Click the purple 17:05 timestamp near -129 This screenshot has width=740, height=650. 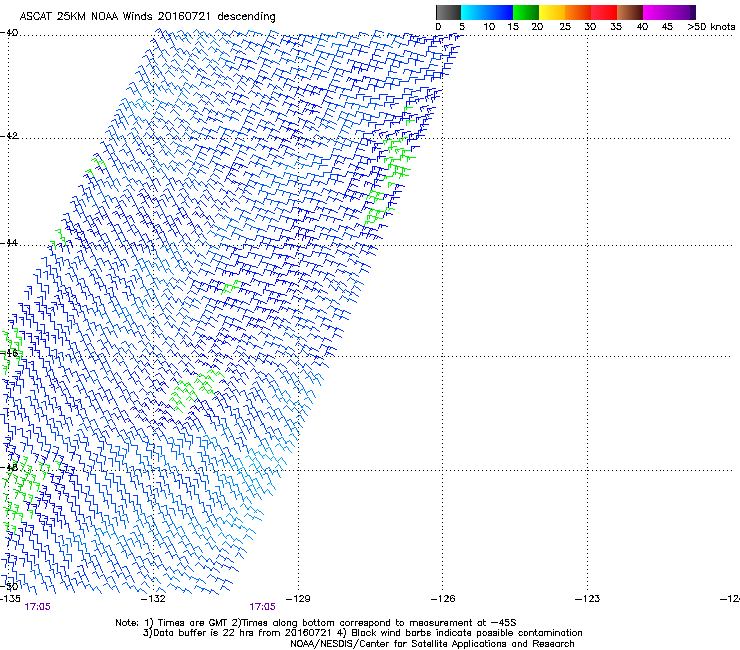[x=262, y=607]
